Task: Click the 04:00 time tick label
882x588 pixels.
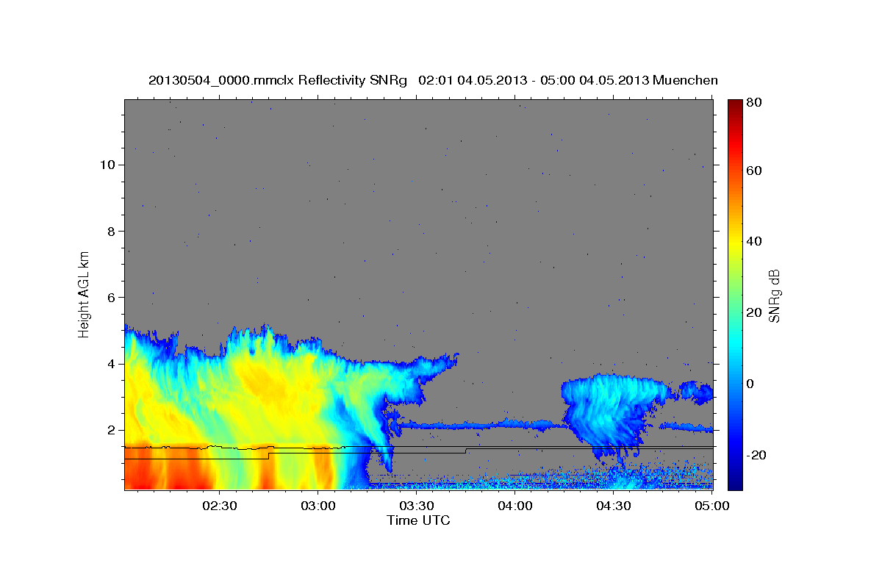Action: click(x=514, y=506)
